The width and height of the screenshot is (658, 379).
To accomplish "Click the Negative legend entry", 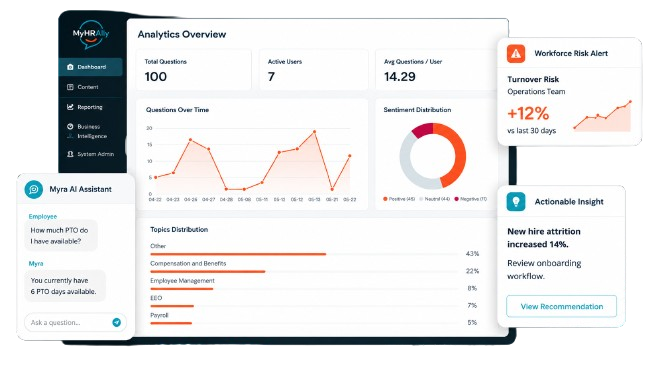I will pyautogui.click(x=470, y=199).
